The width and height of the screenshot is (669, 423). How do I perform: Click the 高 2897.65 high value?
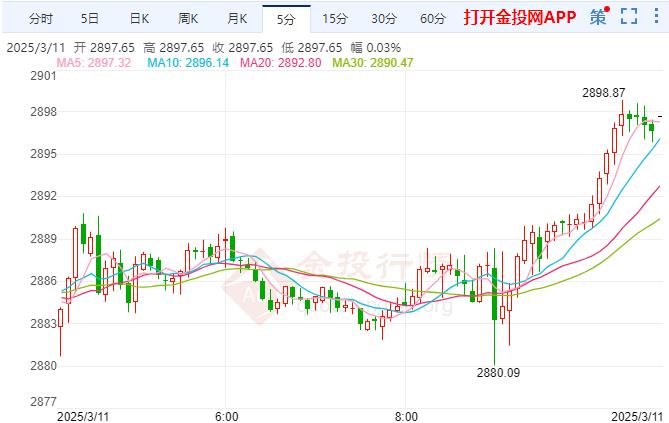pyautogui.click(x=174, y=47)
